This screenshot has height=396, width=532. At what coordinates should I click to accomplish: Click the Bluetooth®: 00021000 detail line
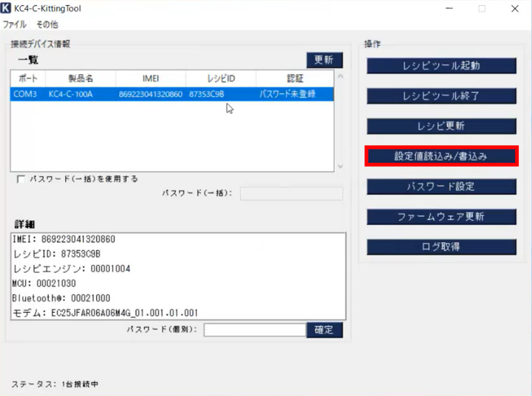click(61, 298)
